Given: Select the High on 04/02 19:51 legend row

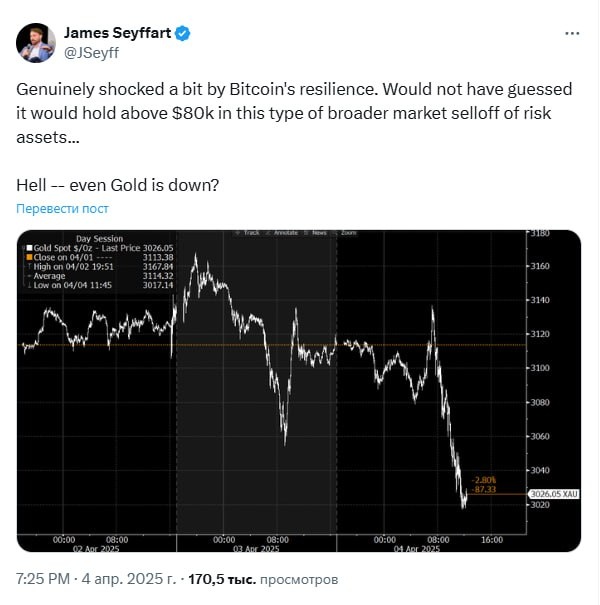Looking at the screenshot, I should (100, 267).
